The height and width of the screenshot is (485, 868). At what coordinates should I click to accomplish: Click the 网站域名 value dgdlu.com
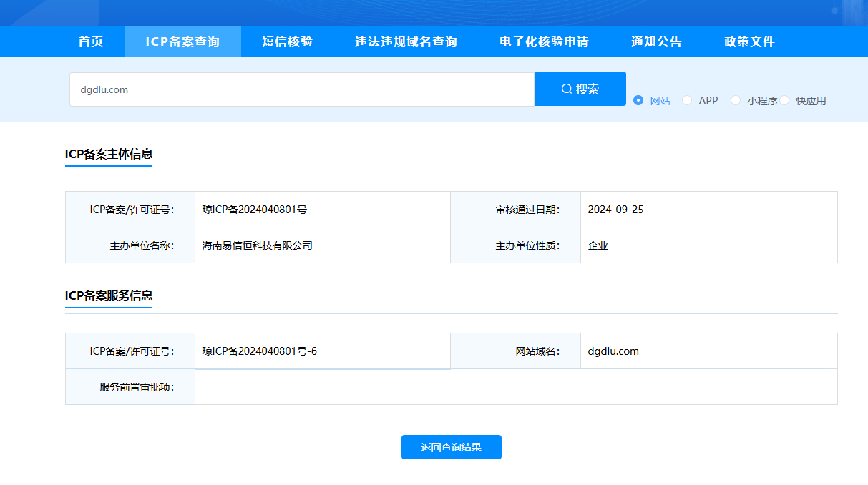click(613, 351)
